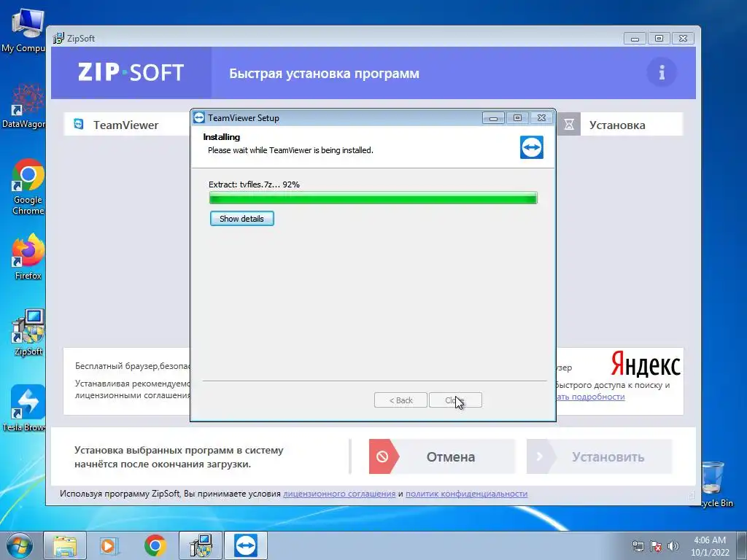Image resolution: width=747 pixels, height=560 pixels.
Task: Select the ZipSoft desktop shortcut
Action: click(28, 332)
